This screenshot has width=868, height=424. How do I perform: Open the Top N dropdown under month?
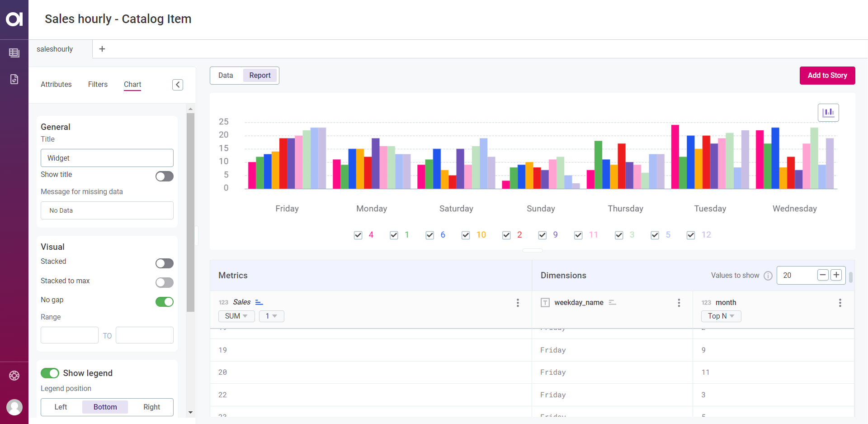pyautogui.click(x=721, y=316)
